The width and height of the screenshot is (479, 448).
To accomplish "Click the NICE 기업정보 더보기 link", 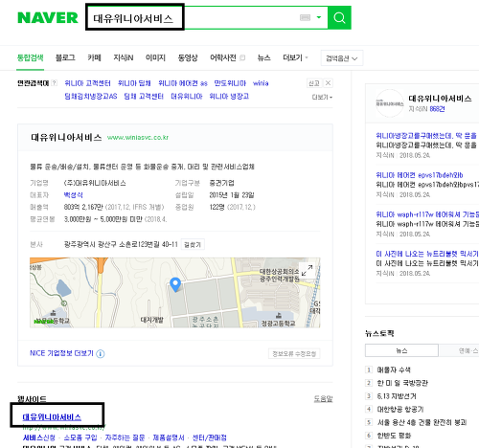I will click(x=61, y=353).
